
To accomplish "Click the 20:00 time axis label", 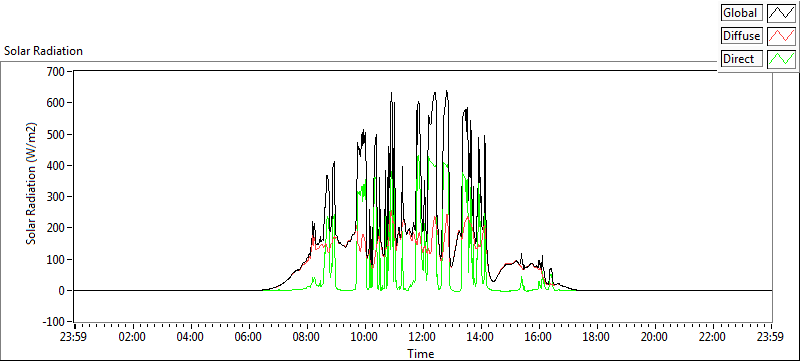I will (655, 337).
